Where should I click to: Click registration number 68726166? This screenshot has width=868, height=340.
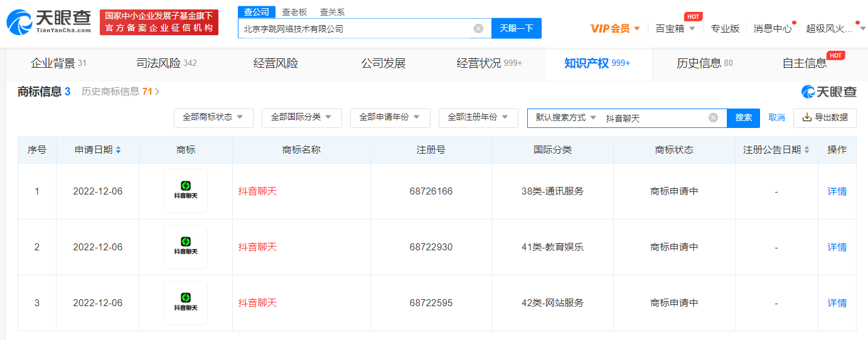[431, 191]
